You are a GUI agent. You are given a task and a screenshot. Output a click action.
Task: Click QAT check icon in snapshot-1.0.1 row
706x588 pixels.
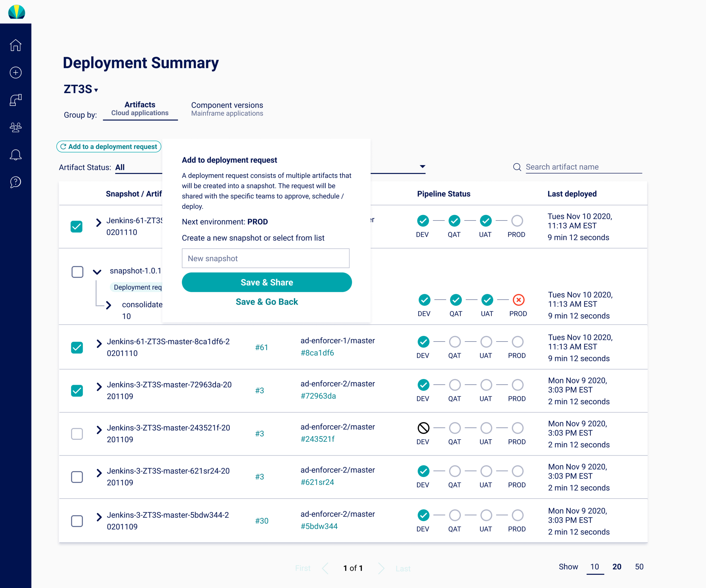tap(456, 300)
